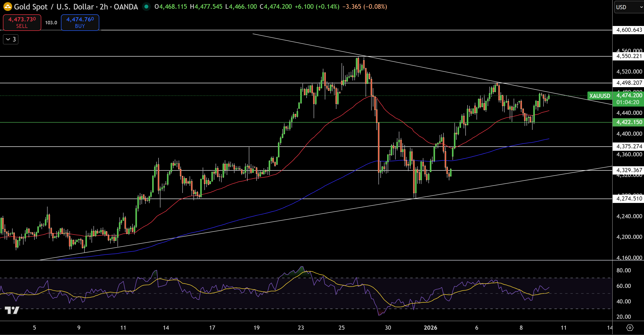644x335 pixels.
Task: Click the 2026 year marker on time axis
Action: pos(430,327)
